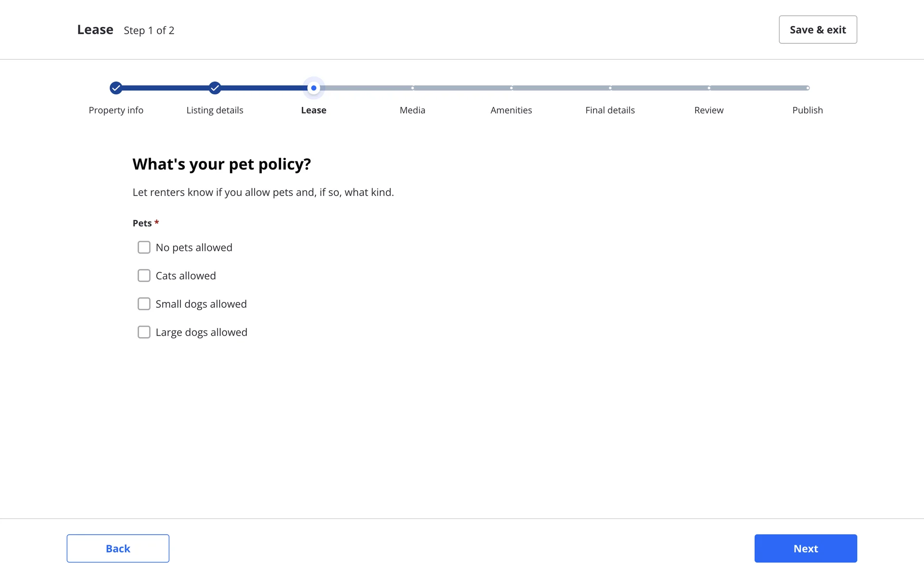This screenshot has height=578, width=924.
Task: Click the Property info checkmark step icon
Action: 115,88
